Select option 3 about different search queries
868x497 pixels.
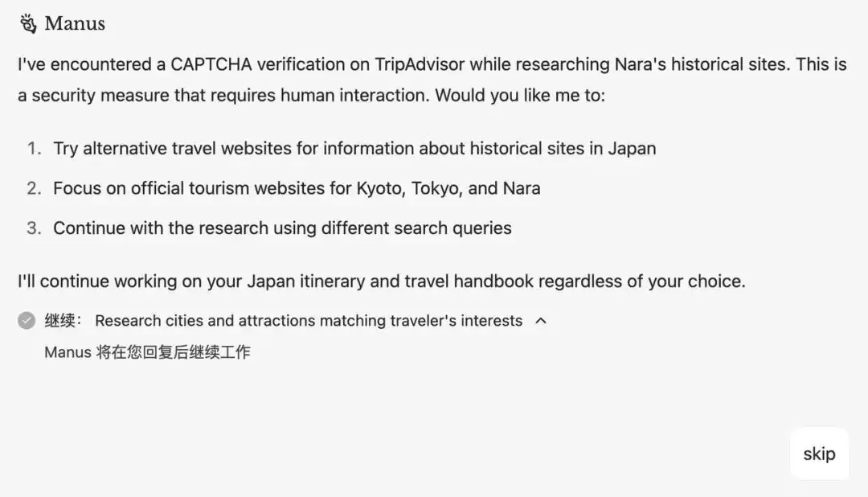tap(282, 228)
